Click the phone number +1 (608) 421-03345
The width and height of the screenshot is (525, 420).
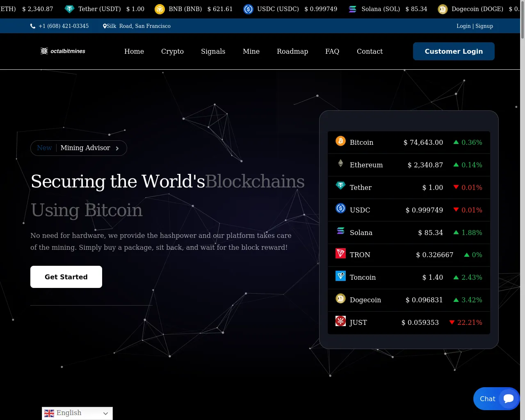pyautogui.click(x=64, y=26)
